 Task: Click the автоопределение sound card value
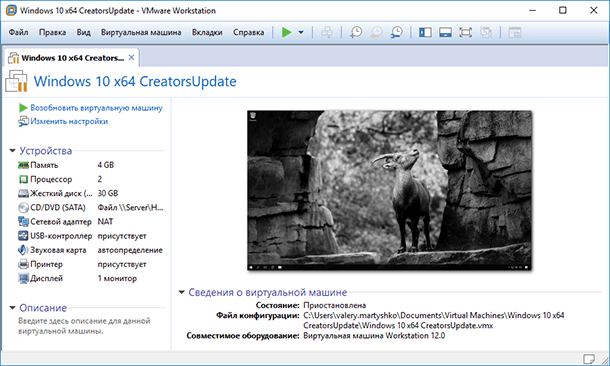click(130, 250)
